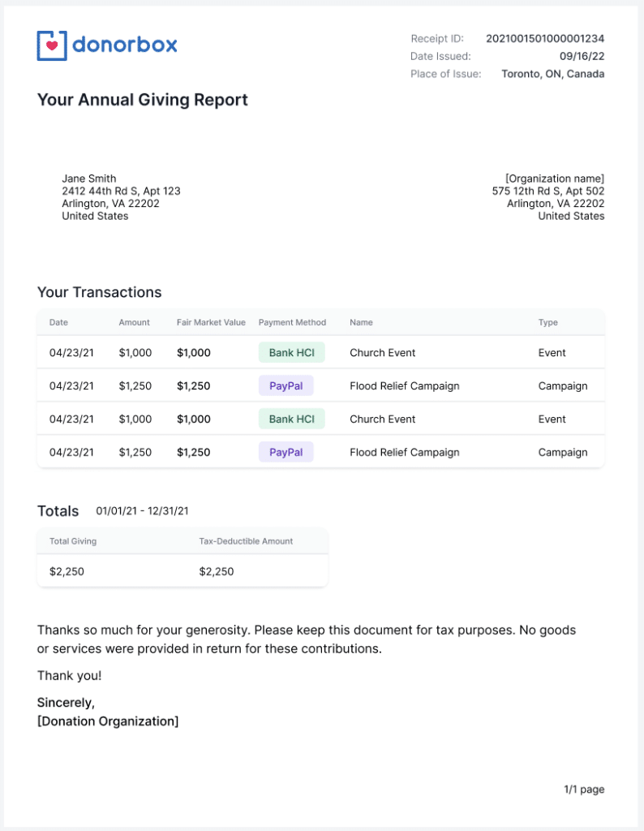Viewport: 644px width, 831px height.
Task: Click the Amount column header
Action: coord(135,322)
